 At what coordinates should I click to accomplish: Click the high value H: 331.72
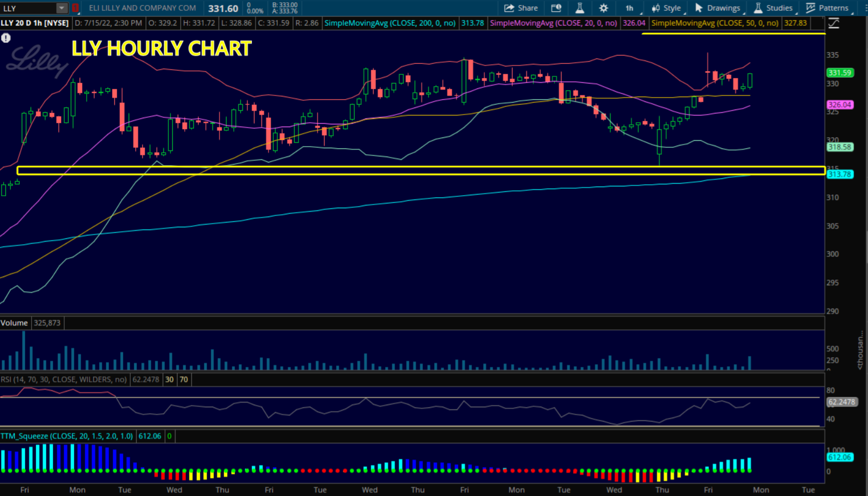click(199, 23)
